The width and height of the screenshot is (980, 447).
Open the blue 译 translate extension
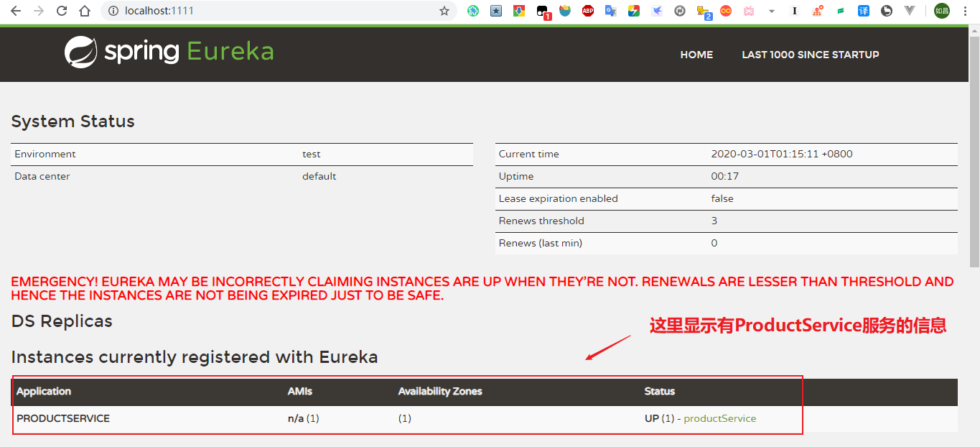pos(864,11)
